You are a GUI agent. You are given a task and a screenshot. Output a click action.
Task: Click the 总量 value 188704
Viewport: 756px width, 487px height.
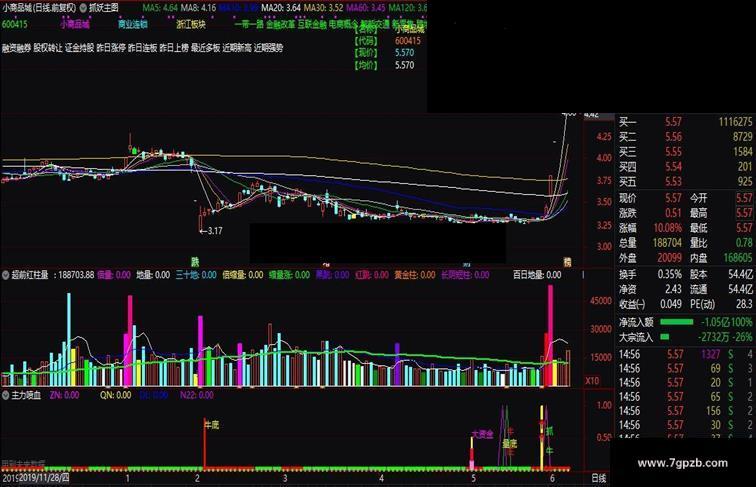click(x=667, y=243)
